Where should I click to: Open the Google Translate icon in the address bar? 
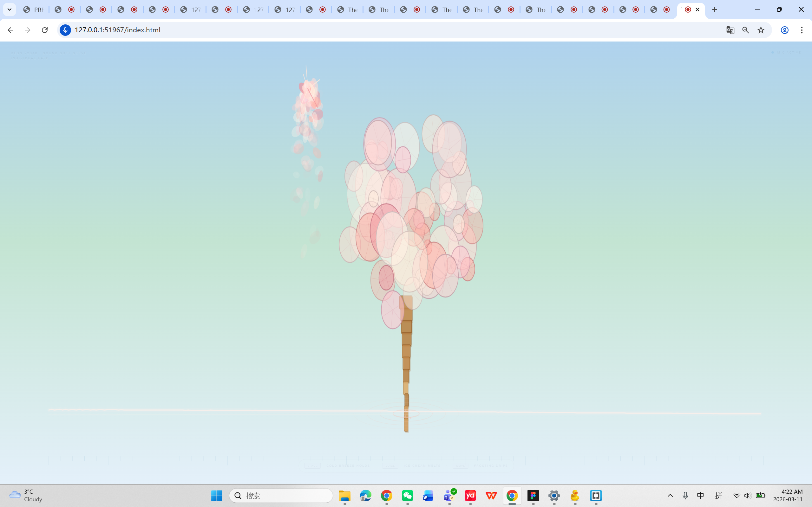pos(730,30)
